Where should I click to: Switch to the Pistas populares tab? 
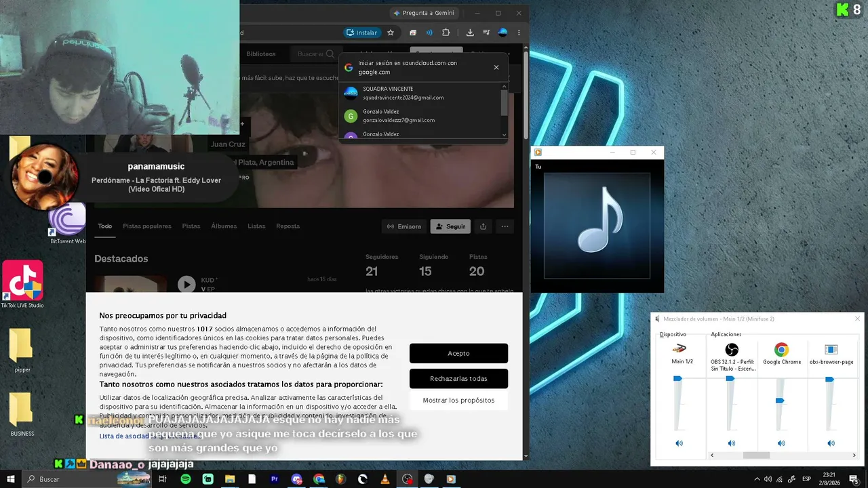[147, 226]
